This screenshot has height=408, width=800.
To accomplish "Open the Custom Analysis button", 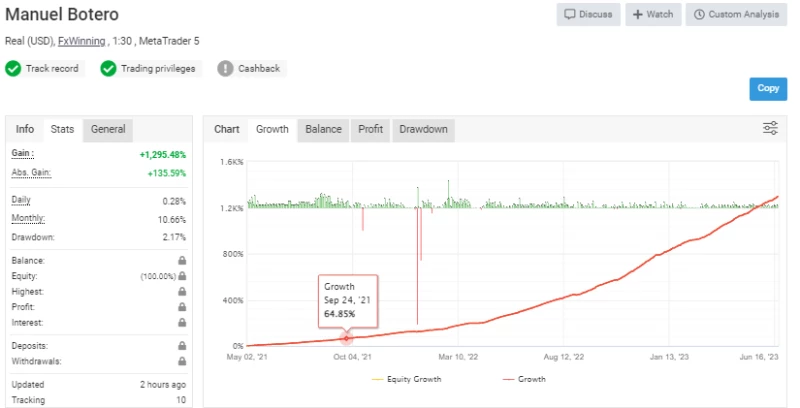I will (x=736, y=15).
